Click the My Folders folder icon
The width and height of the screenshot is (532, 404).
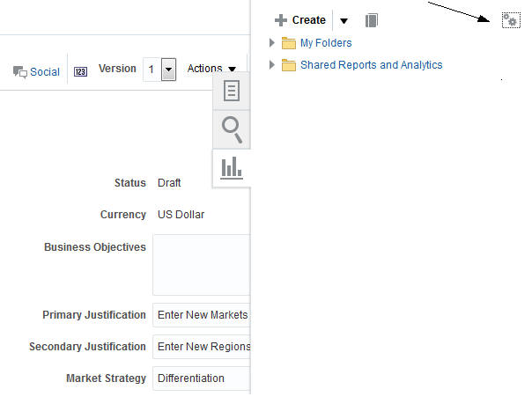[288, 43]
